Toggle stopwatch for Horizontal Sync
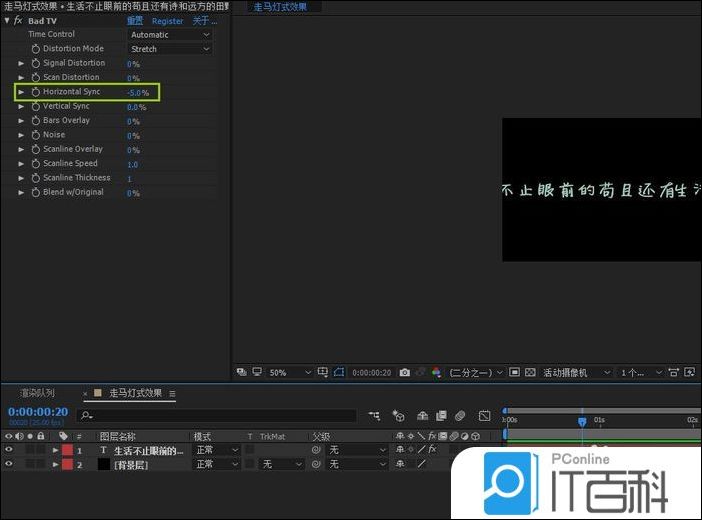This screenshot has height=520, width=702. (x=35, y=92)
